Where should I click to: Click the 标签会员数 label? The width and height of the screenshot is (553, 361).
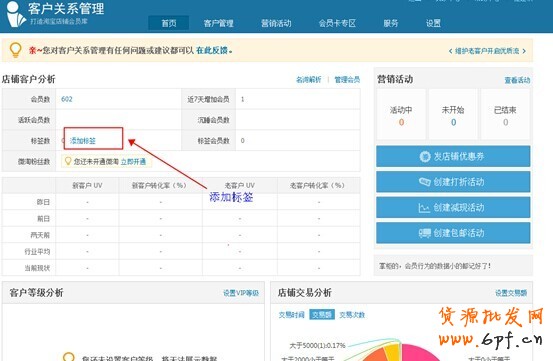pos(213,141)
